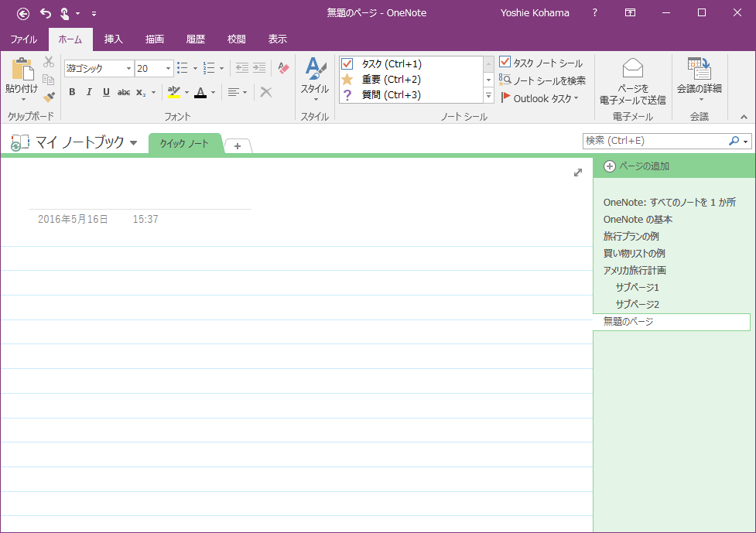Open bullet list style dropdown arrow
Image resolution: width=756 pixels, height=533 pixels.
[195, 68]
